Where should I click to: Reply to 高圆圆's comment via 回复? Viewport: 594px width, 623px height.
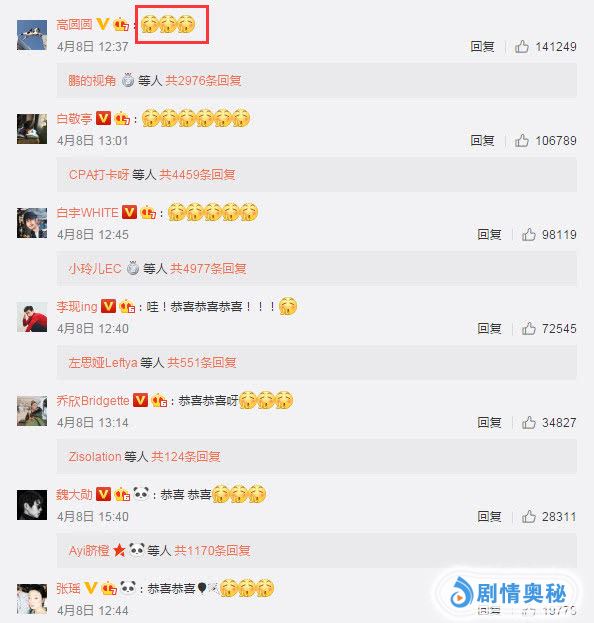tap(482, 46)
